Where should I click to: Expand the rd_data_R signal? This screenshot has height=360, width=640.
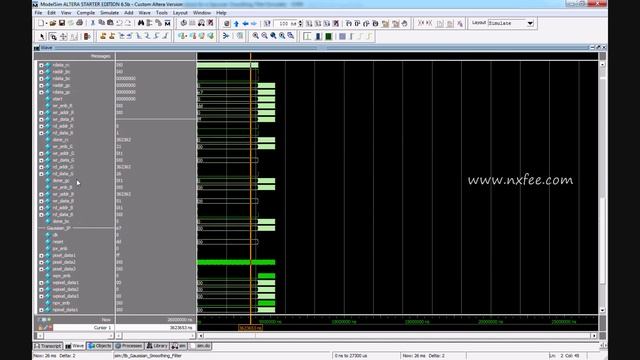coord(41,133)
